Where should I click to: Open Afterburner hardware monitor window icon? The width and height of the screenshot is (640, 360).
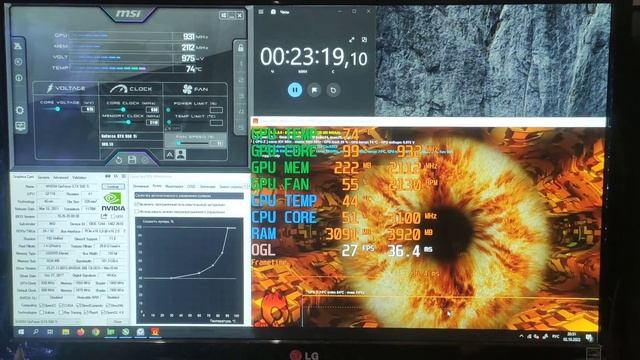[20, 126]
